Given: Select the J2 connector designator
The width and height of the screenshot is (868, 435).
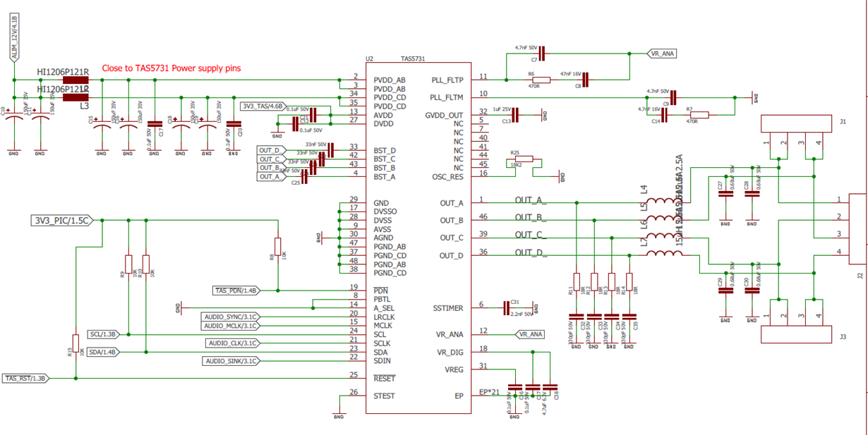Looking at the screenshot, I should coord(860,277).
